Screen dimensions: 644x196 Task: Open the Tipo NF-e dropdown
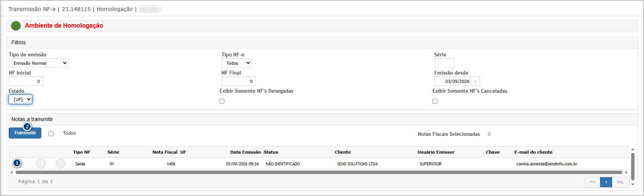coord(237,63)
